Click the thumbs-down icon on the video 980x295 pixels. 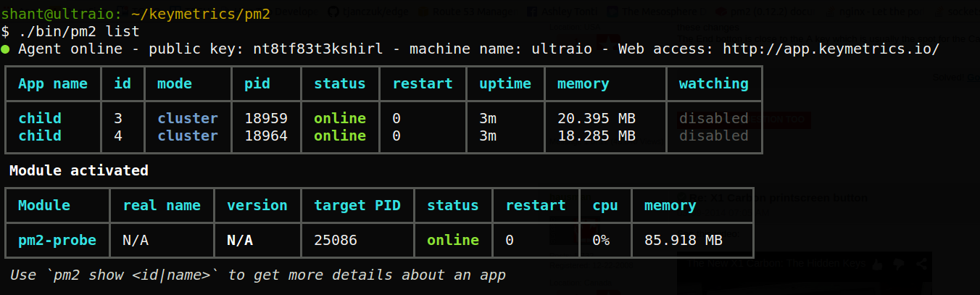(x=899, y=264)
